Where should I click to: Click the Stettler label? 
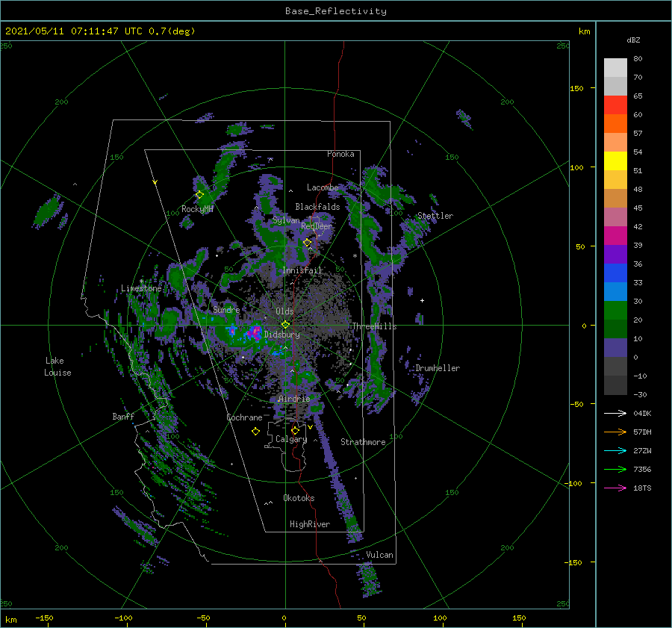[x=435, y=216]
